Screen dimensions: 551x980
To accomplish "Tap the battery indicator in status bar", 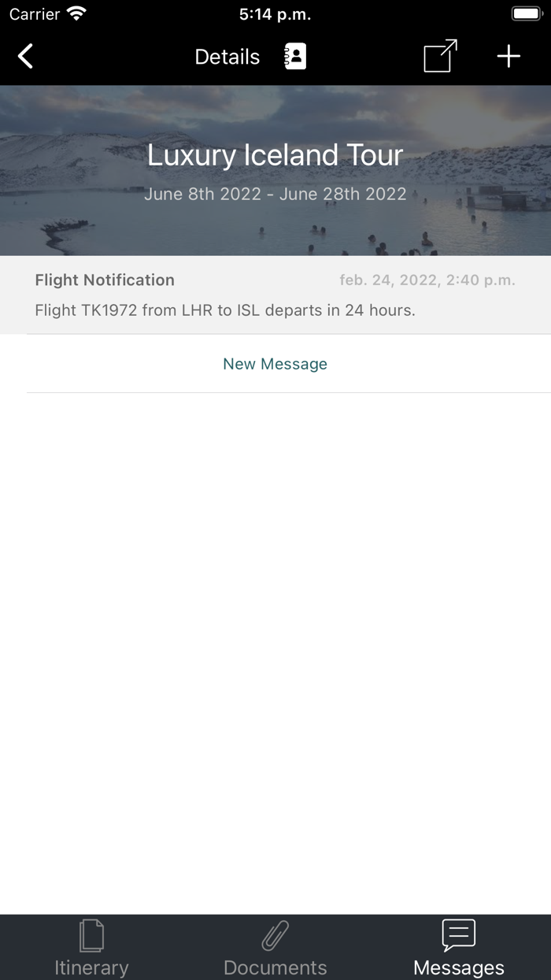I will [x=524, y=13].
